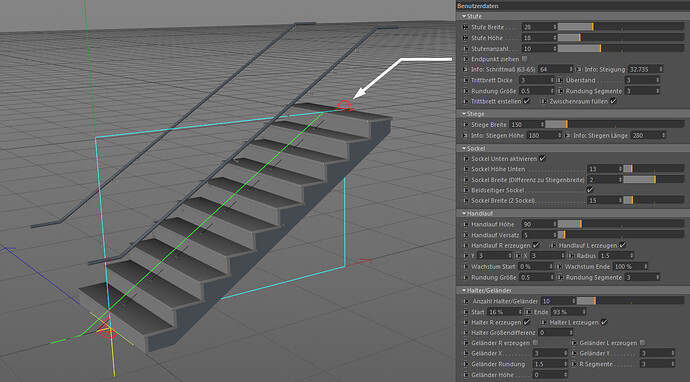The height and width of the screenshot is (382, 690).
Task: Collapse the Halter/Geländer section
Action: tap(464, 290)
